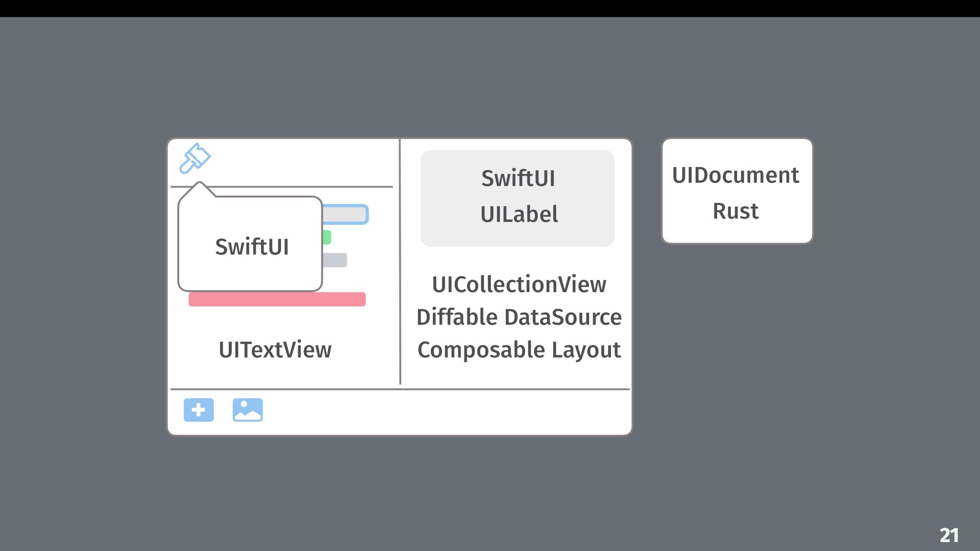Click the blue plus add button
This screenshot has height=551, width=980.
coord(199,410)
